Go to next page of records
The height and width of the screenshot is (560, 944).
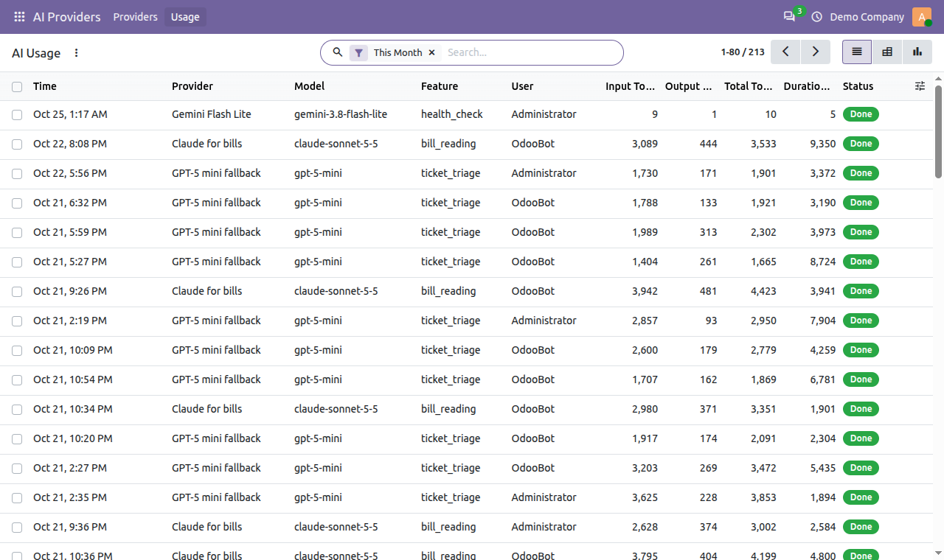tap(815, 52)
